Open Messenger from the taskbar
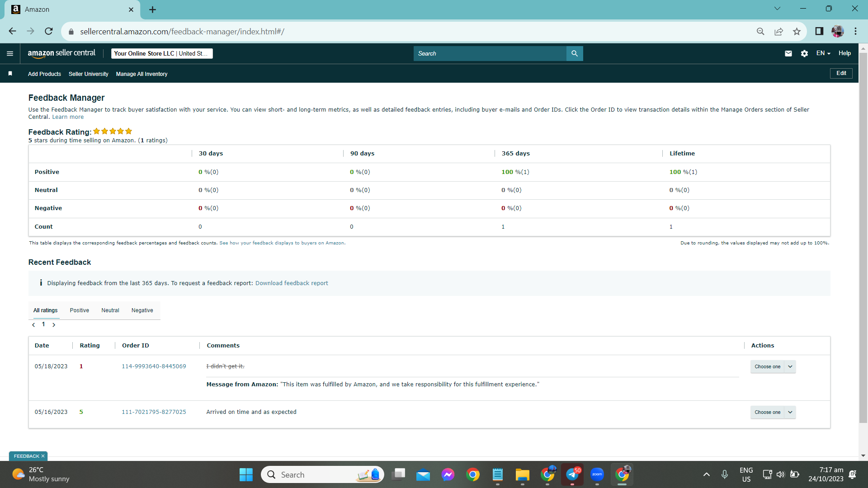 448,474
